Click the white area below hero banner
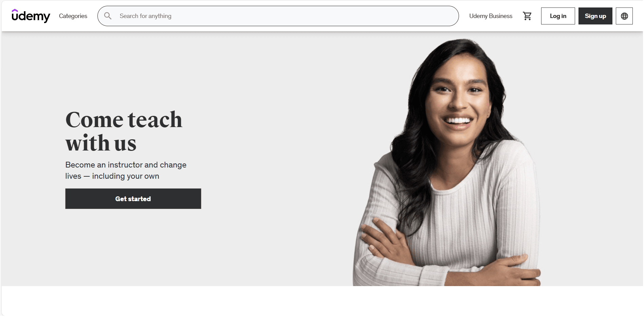The width and height of the screenshot is (644, 317). click(x=322, y=301)
